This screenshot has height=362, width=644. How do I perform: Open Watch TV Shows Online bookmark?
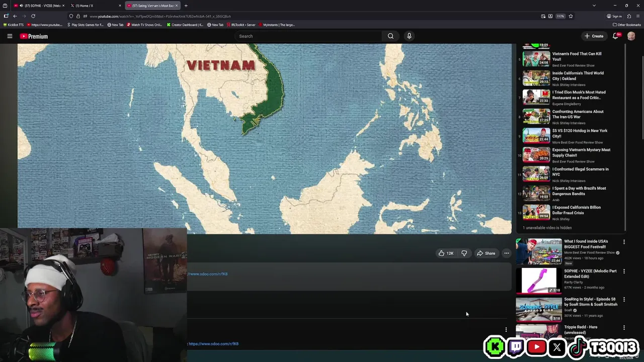144,25
